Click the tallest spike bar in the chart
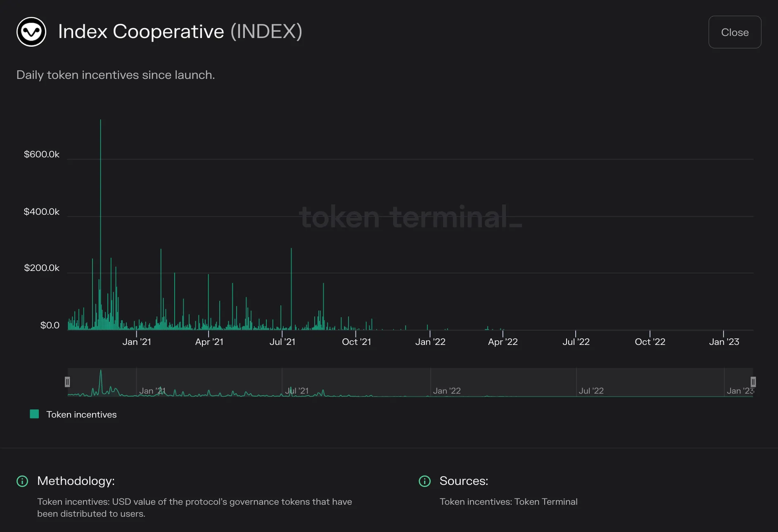The width and height of the screenshot is (778, 532). point(100,224)
